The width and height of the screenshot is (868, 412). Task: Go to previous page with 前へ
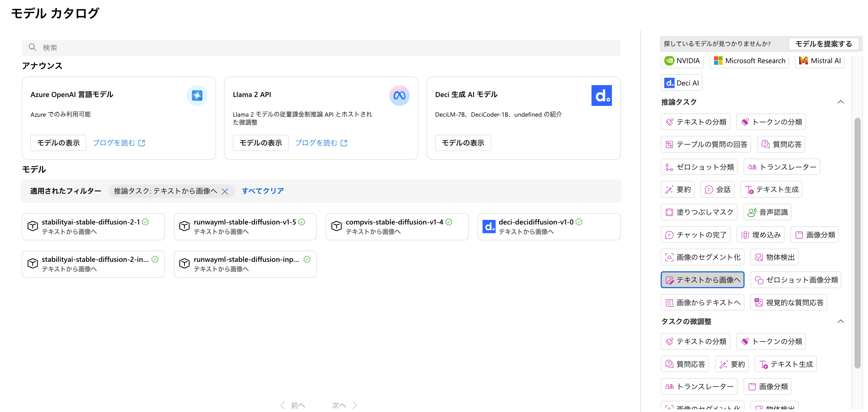pos(293,405)
